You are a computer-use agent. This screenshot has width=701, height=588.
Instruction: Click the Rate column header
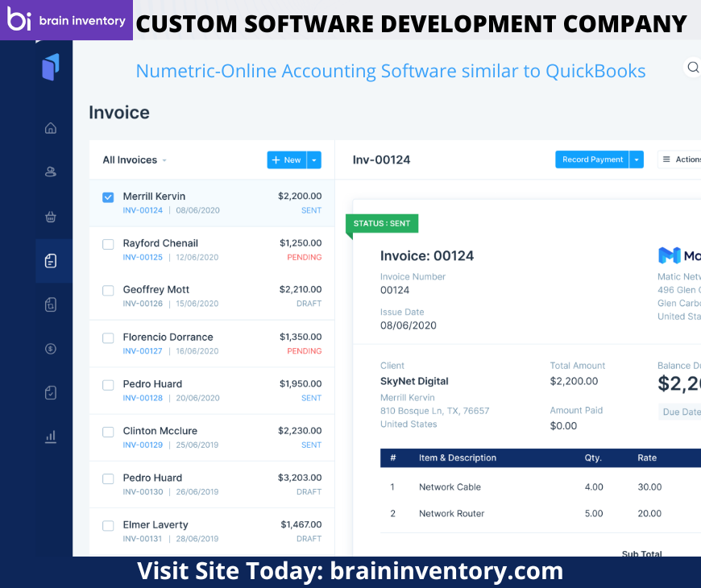coord(647,458)
